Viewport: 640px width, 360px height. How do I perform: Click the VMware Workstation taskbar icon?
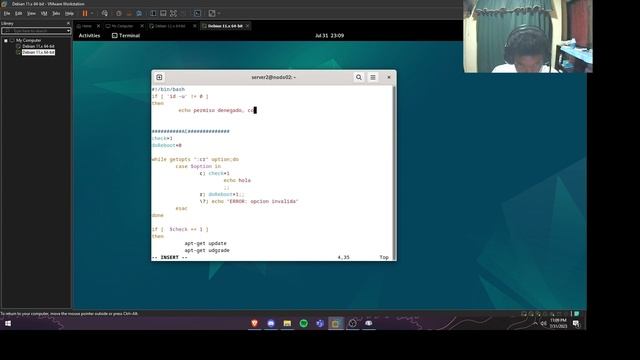click(x=336, y=323)
